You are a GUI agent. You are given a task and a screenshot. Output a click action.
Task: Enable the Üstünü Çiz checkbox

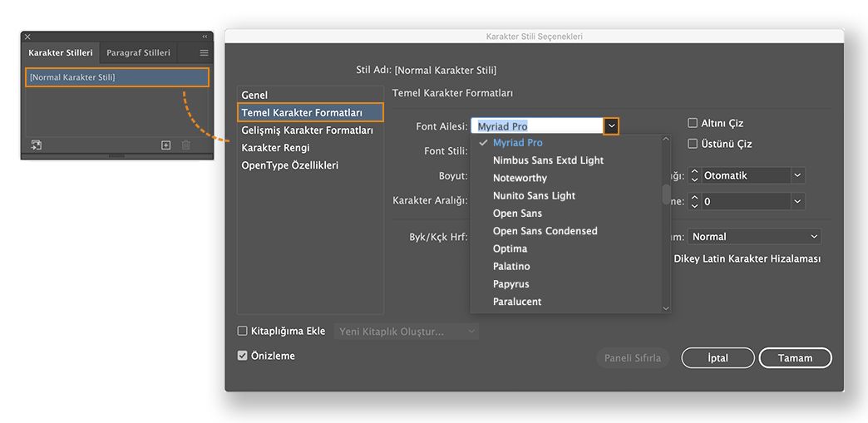click(x=693, y=144)
